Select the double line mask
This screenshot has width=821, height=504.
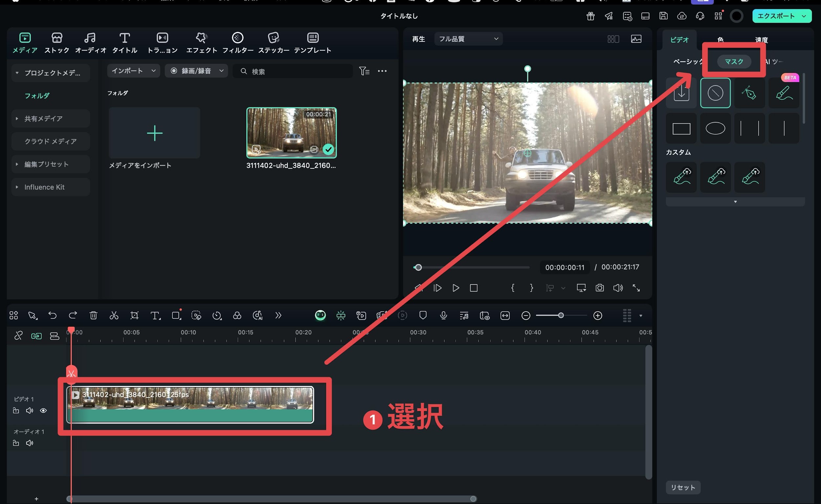(749, 128)
